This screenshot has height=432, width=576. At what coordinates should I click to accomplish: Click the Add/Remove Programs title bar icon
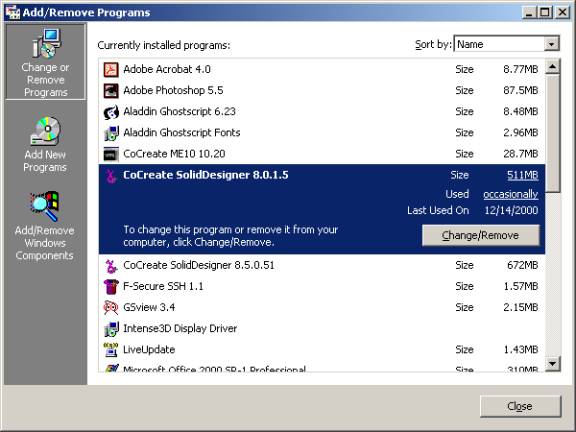click(12, 12)
